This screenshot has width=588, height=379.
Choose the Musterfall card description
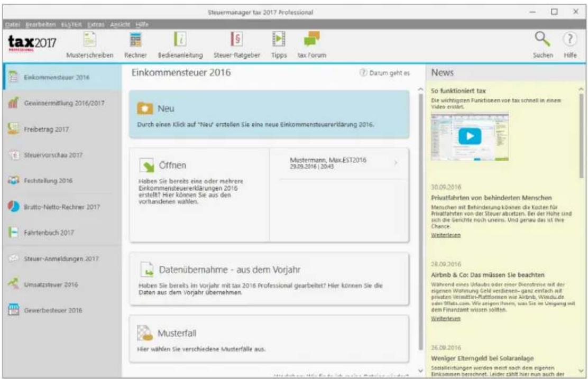click(201, 349)
